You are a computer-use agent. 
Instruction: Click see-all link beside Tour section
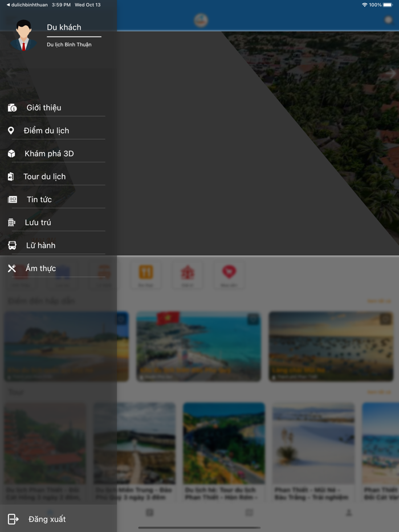point(379,392)
